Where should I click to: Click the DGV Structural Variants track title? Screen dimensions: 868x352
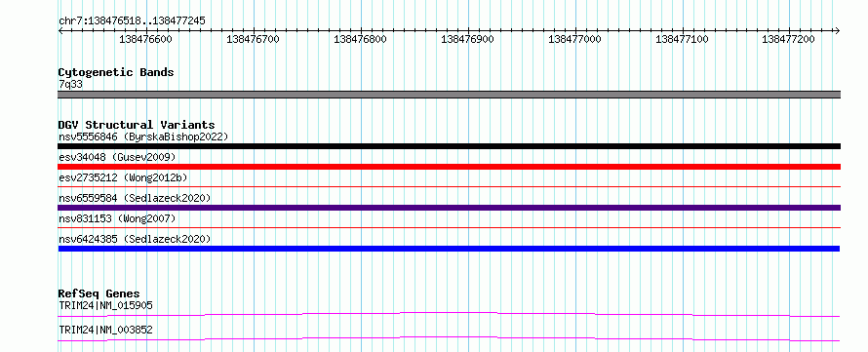(x=137, y=125)
